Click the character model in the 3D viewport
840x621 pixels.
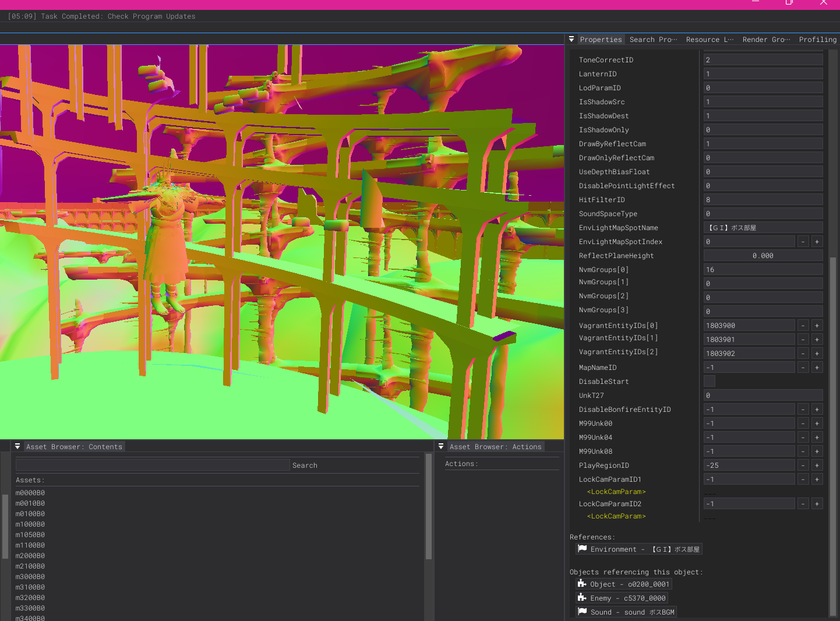(166, 239)
